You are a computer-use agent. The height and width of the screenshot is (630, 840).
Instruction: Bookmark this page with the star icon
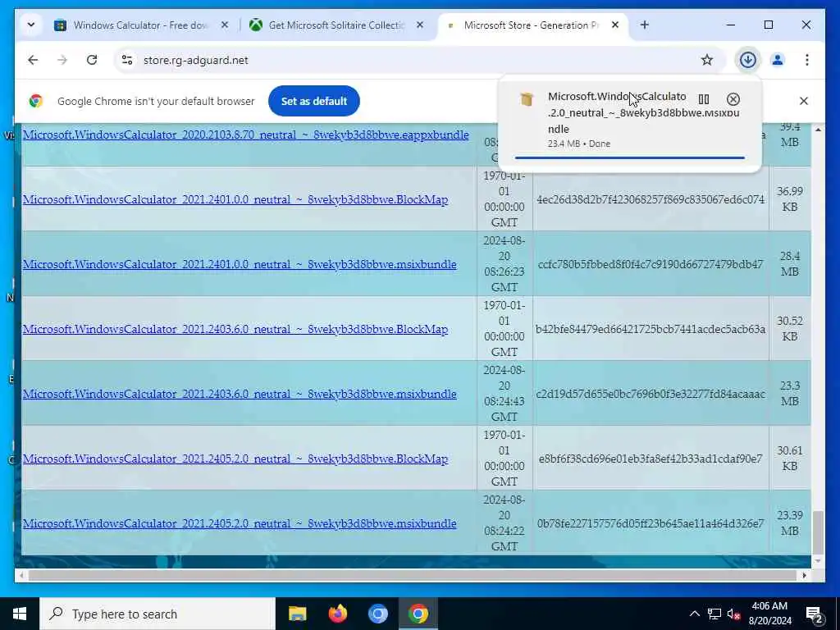coord(706,60)
